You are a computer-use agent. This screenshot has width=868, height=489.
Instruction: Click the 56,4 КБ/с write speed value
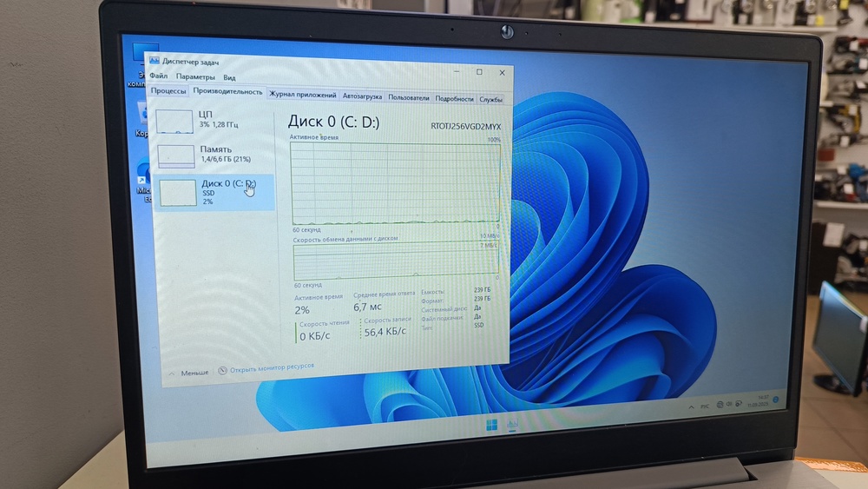385,332
